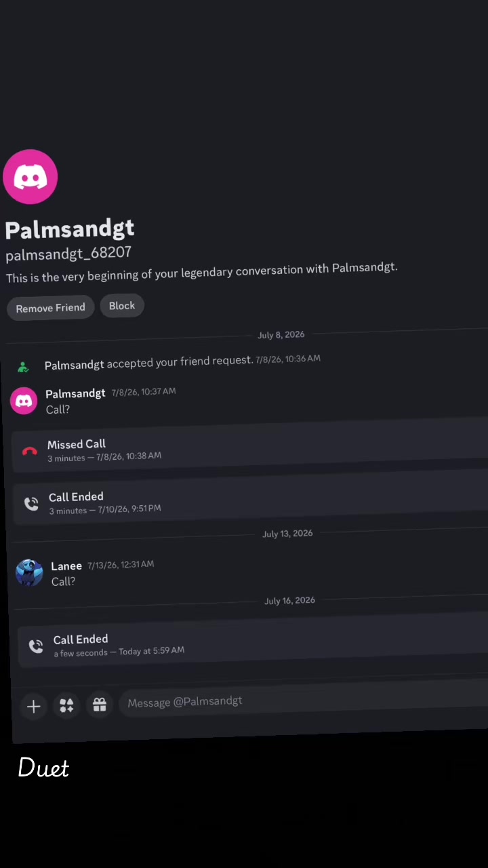Click Palmsandgt's small avatar beside Call? message
Image resolution: width=488 pixels, height=868 pixels.
(24, 401)
